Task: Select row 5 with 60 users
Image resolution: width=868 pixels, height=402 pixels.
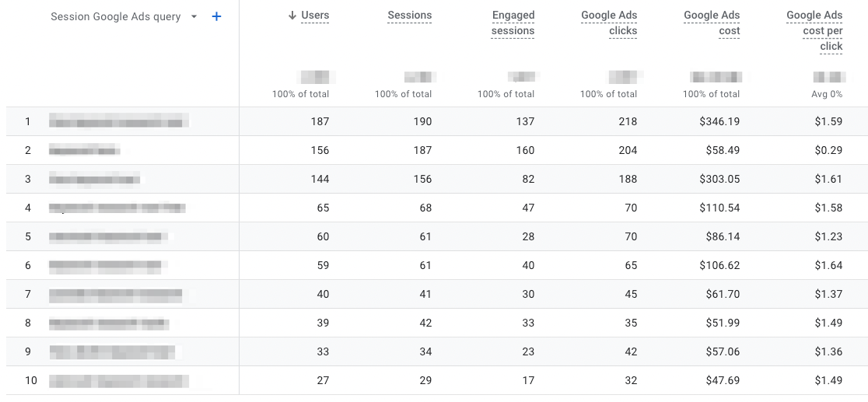Action: coord(437,236)
